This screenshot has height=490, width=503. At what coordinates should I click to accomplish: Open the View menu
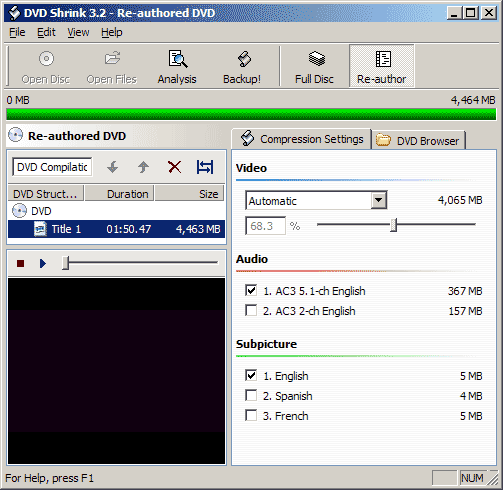pos(78,32)
